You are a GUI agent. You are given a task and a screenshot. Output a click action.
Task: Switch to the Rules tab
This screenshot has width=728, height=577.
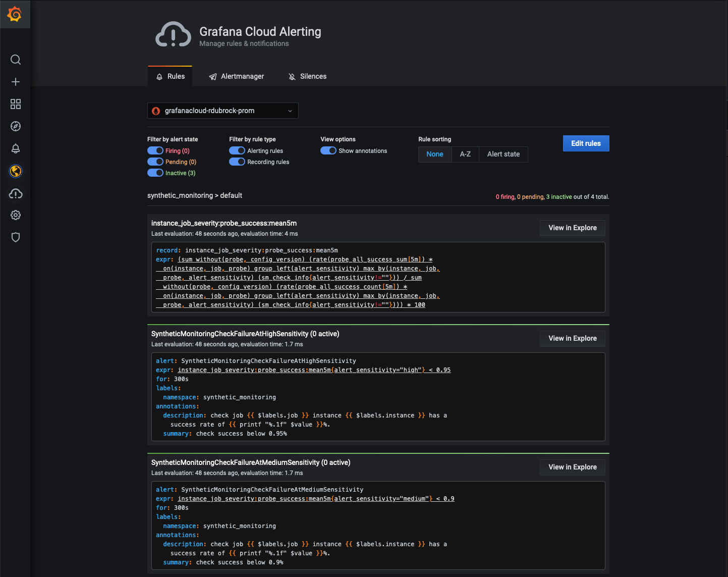pyautogui.click(x=170, y=76)
